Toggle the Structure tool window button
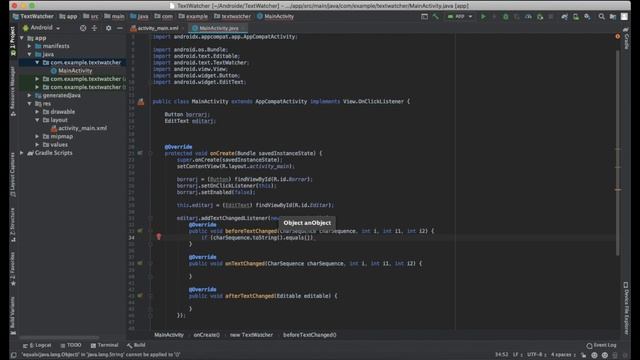The width and height of the screenshot is (640, 360). (x=13, y=224)
